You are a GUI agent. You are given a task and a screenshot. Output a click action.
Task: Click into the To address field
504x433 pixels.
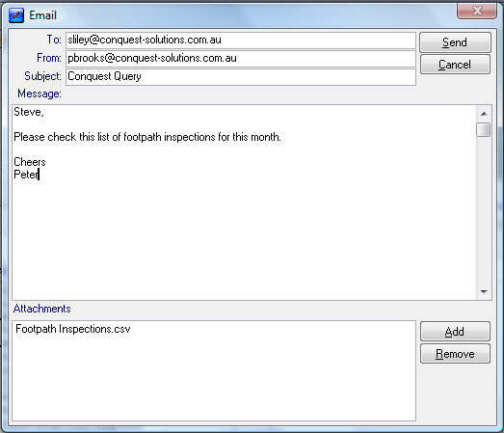241,41
